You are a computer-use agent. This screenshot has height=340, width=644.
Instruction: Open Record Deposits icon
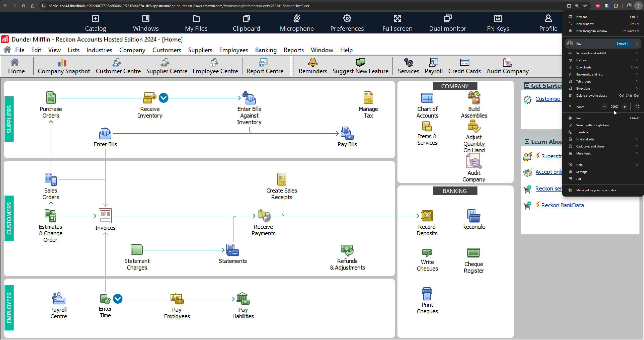click(427, 216)
